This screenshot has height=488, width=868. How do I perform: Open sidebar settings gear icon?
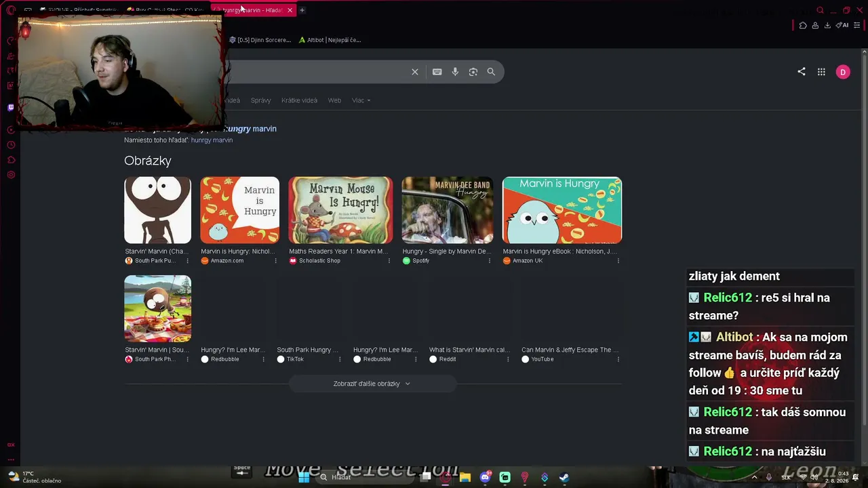[x=11, y=175]
